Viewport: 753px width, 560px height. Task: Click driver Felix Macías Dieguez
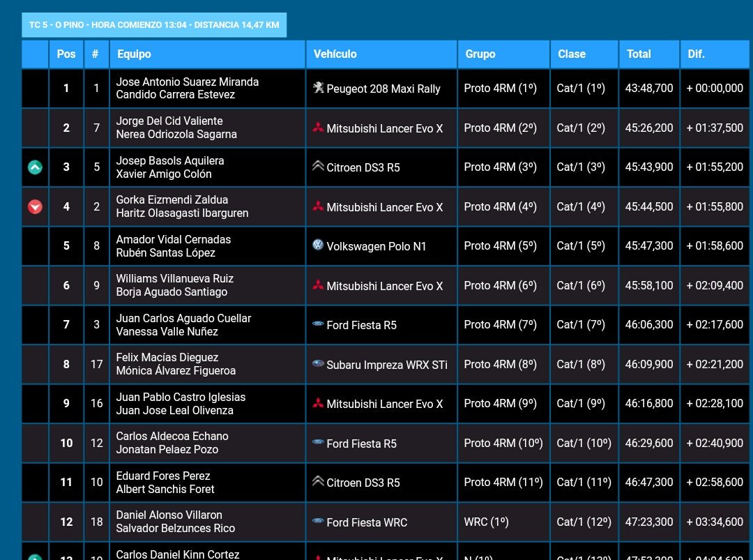pyautogui.click(x=167, y=357)
